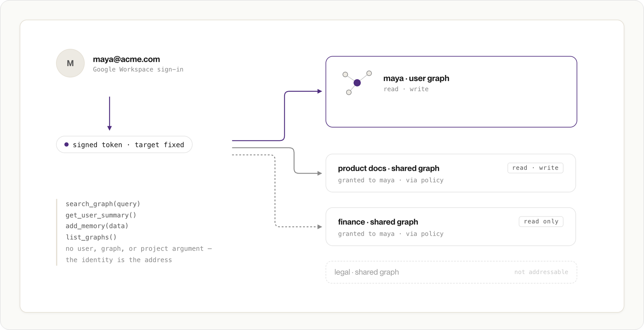The image size is (644, 330).
Task: Click the list_graphs() function line
Action: (x=91, y=237)
